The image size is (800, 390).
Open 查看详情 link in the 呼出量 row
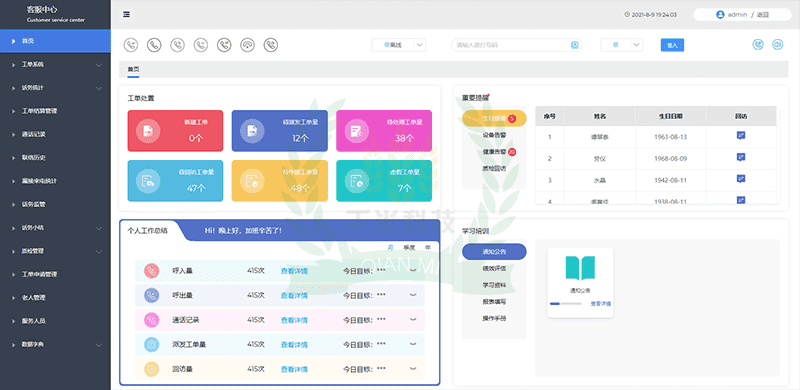(294, 296)
